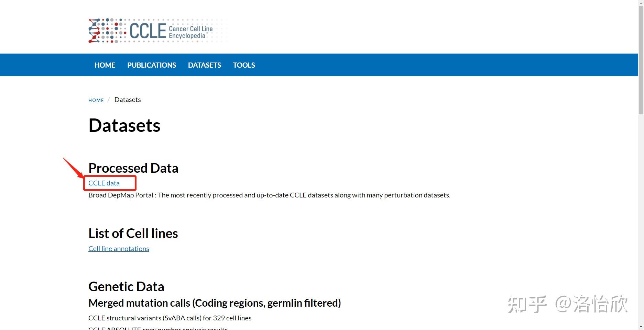Click the large Datasets page heading

coord(124,125)
